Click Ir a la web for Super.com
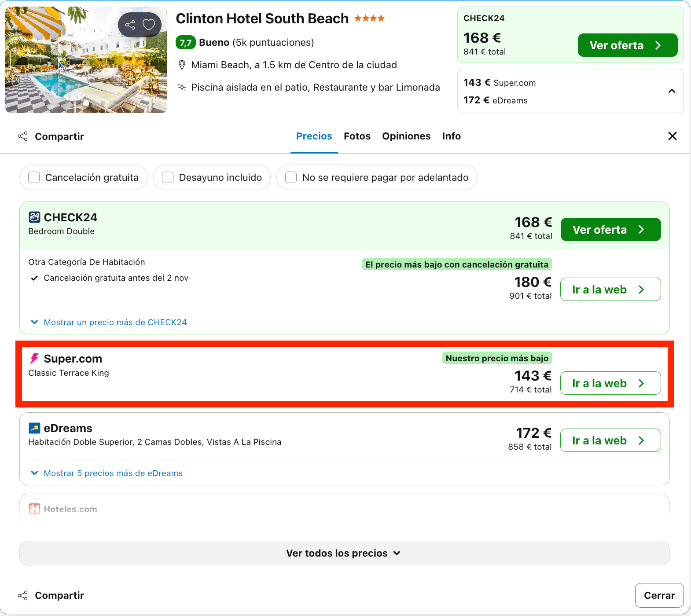 611,383
